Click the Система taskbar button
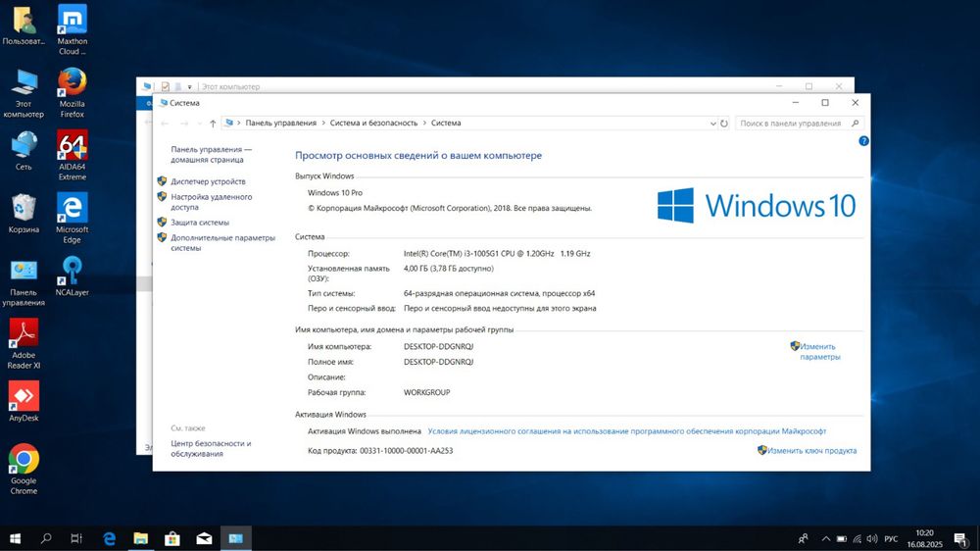This screenshot has height=551, width=980. click(x=235, y=538)
